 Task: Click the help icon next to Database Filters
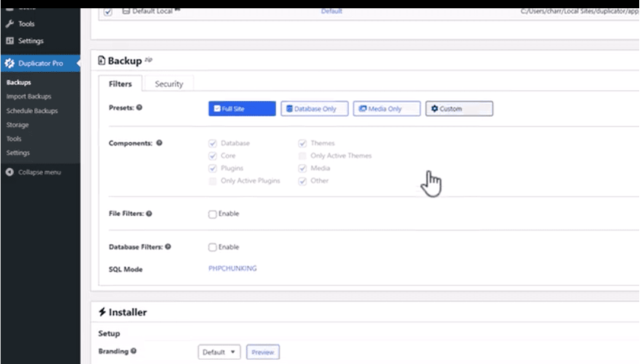168,247
